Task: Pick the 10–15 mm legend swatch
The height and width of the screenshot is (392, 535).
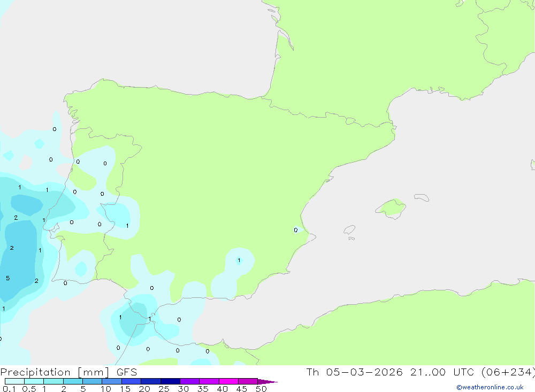Action: [x=112, y=381]
